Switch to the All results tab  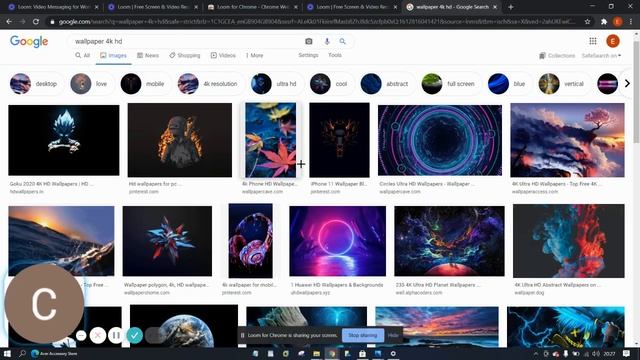[x=82, y=55]
